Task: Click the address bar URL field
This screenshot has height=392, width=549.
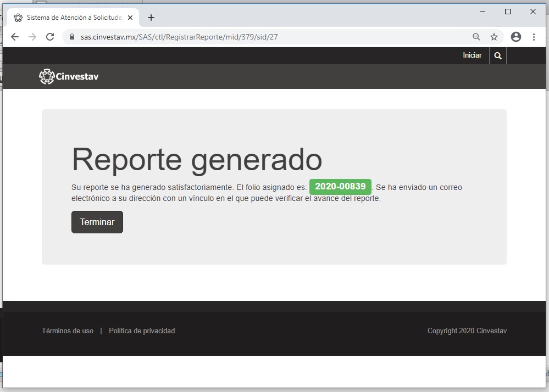Action: tap(264, 37)
